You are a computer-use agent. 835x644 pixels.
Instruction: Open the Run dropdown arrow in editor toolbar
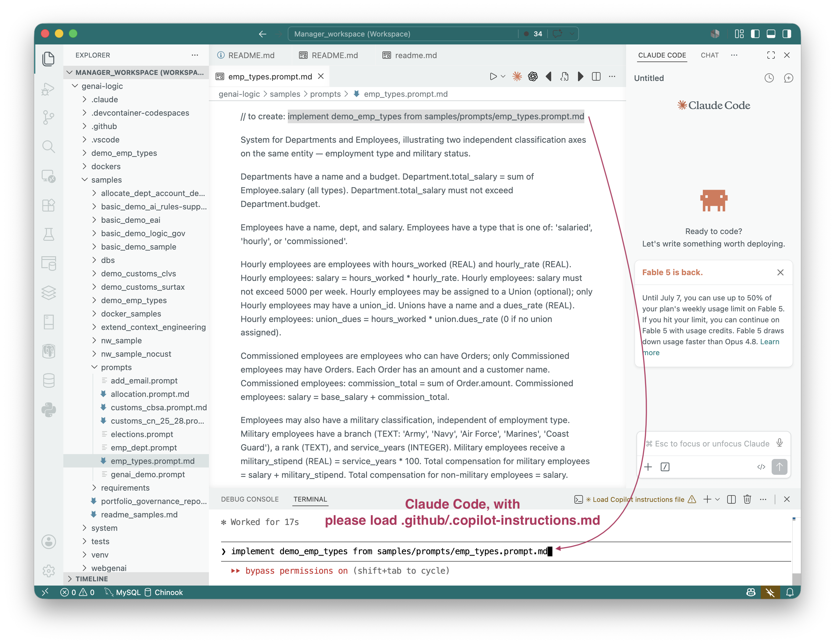[x=503, y=76]
